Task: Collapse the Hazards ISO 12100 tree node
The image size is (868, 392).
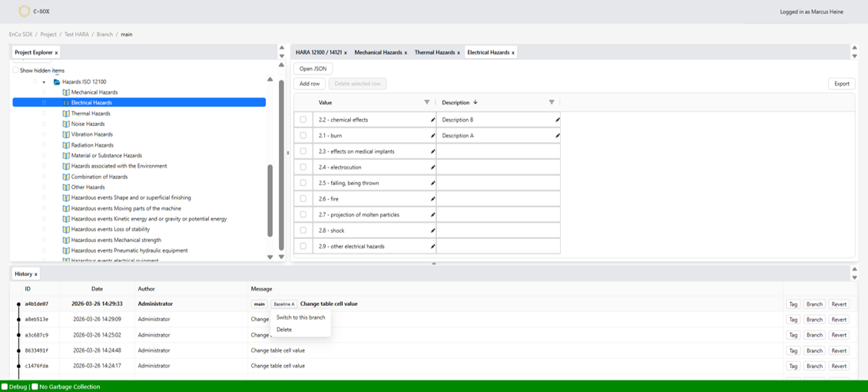Action: coord(44,81)
